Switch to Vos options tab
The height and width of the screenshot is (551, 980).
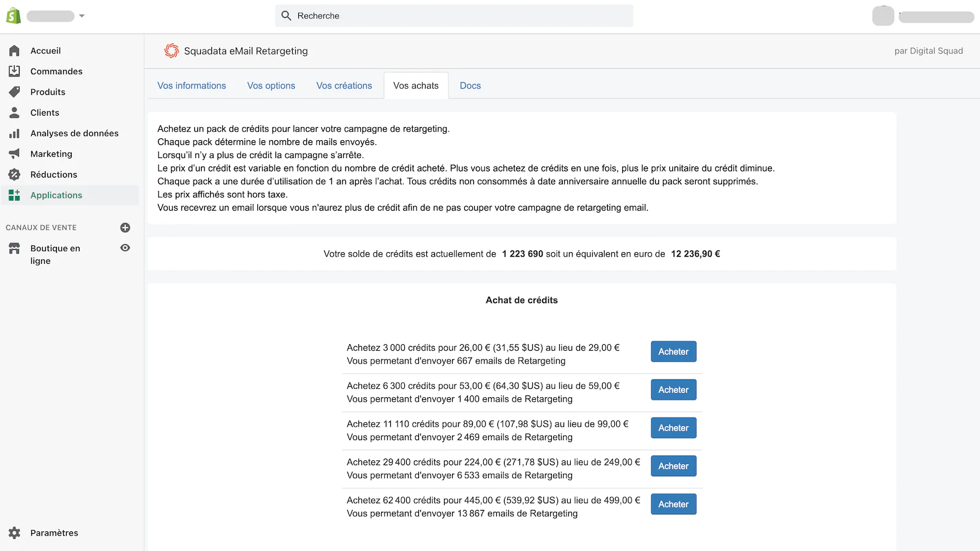click(x=271, y=86)
